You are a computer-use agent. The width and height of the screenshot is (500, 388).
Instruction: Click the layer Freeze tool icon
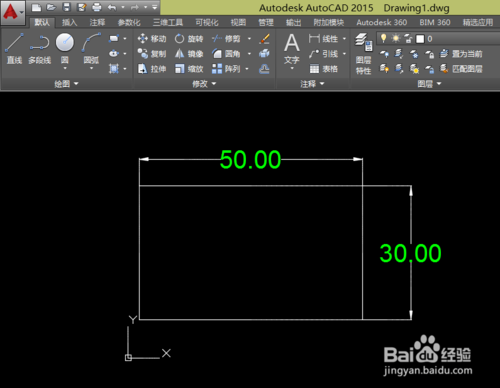tap(414, 54)
